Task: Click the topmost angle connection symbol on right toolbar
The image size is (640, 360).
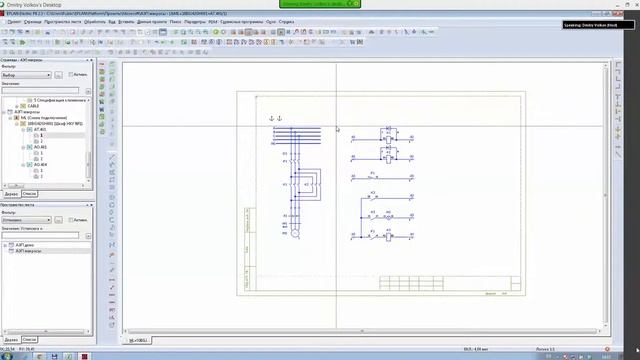Action: 618,65
